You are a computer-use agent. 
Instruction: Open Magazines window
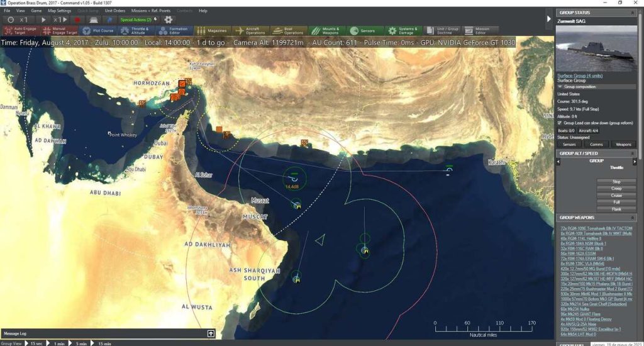click(211, 31)
